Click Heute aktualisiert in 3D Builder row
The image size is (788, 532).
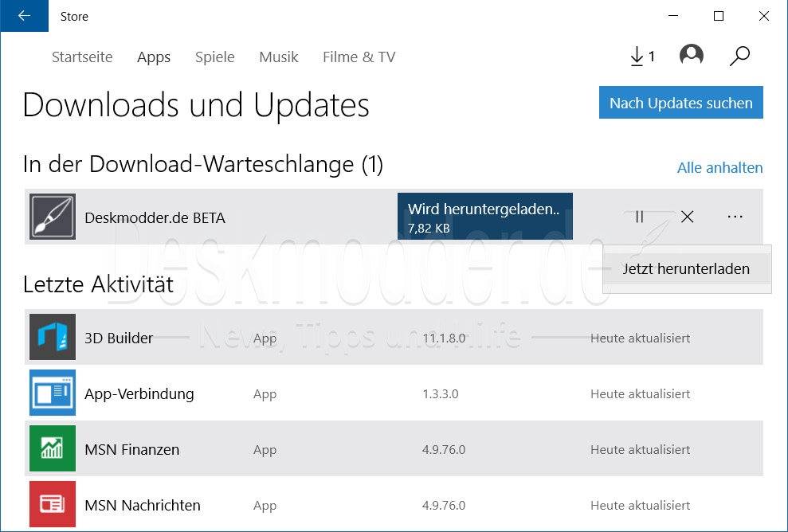641,338
